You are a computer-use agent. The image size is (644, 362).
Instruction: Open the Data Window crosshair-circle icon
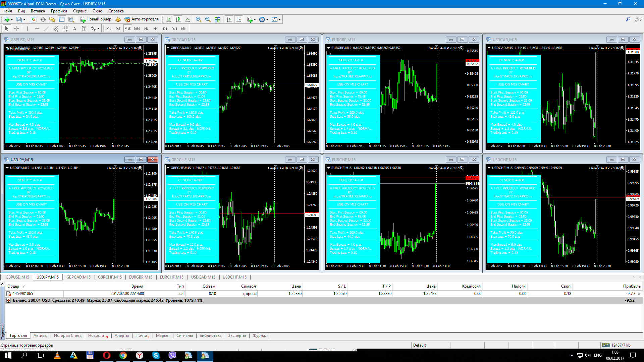click(43, 19)
